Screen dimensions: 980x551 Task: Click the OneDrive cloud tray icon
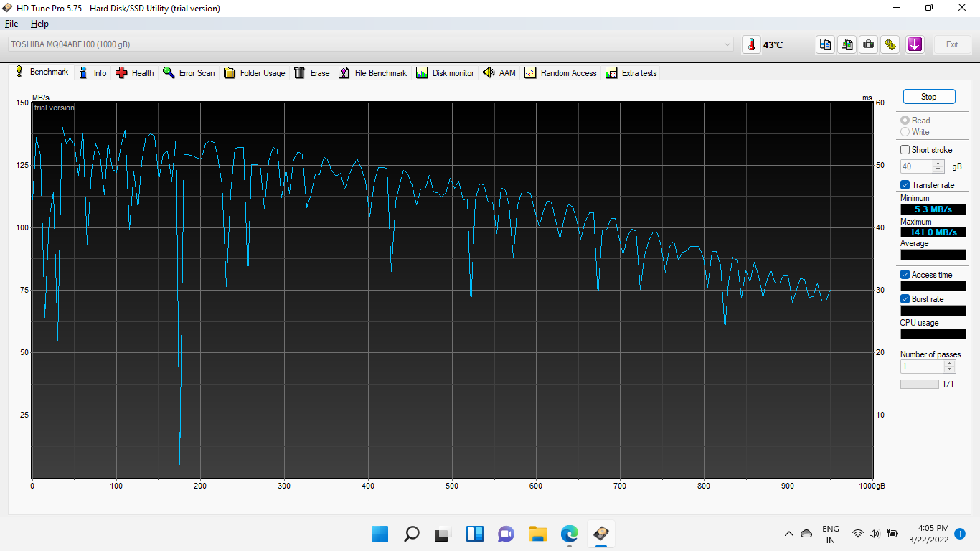point(806,534)
